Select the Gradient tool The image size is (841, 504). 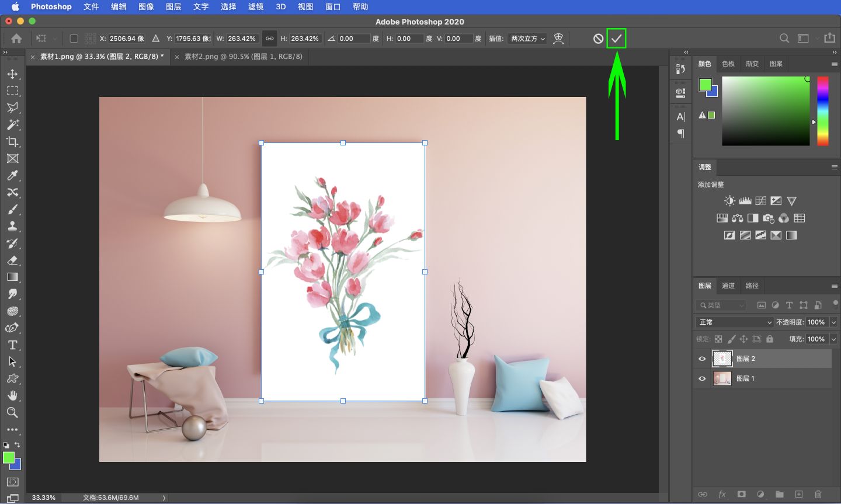12,277
